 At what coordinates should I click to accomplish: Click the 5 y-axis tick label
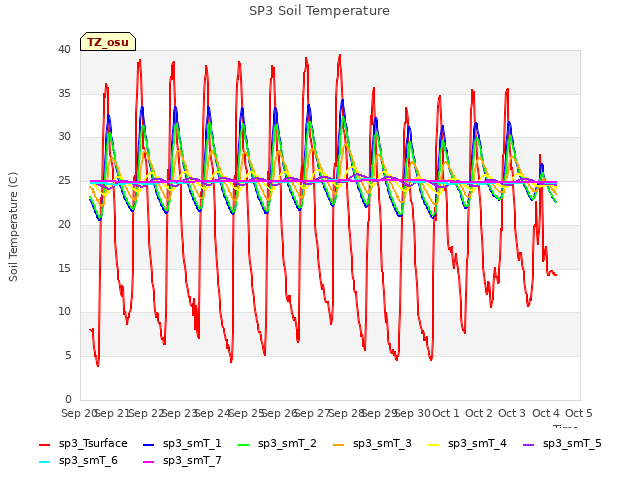pyautogui.click(x=68, y=356)
